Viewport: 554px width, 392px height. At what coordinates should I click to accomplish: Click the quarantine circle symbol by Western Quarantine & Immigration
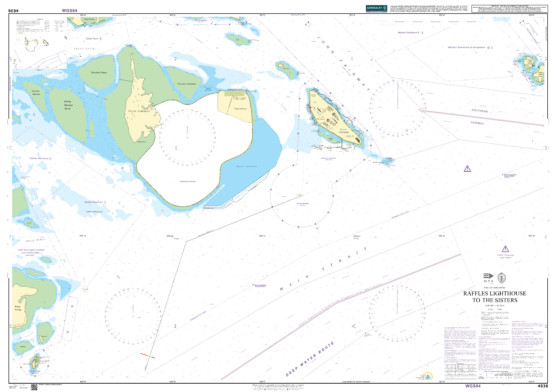click(x=489, y=48)
